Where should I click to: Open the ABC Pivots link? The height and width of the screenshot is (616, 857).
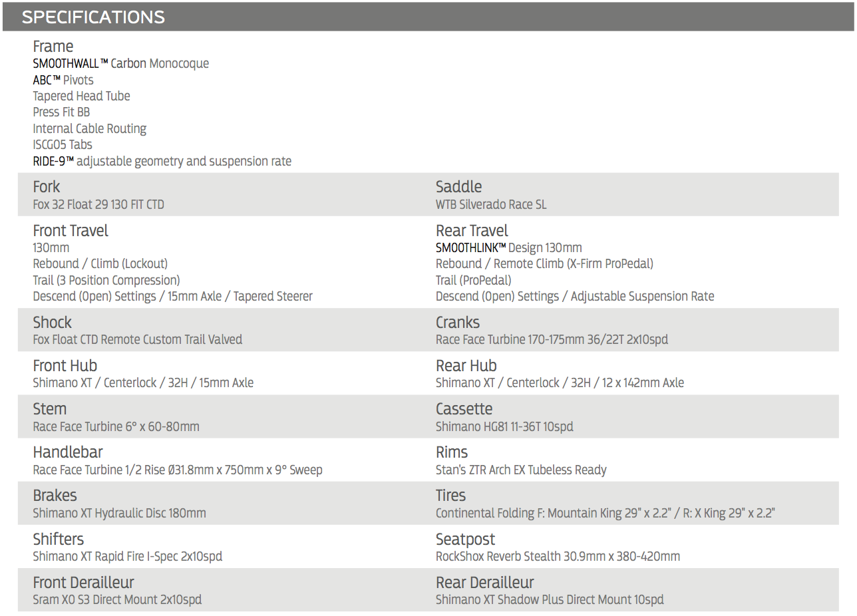tap(63, 80)
